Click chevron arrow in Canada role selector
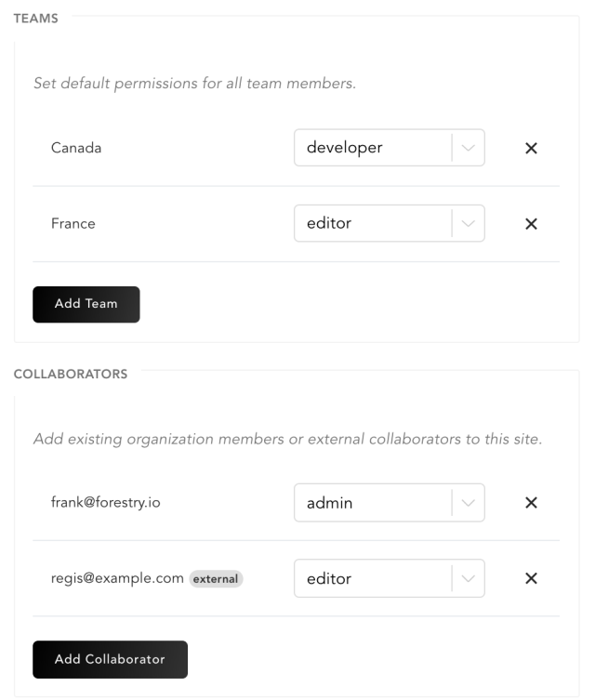This screenshot has height=700, width=595. tap(468, 148)
